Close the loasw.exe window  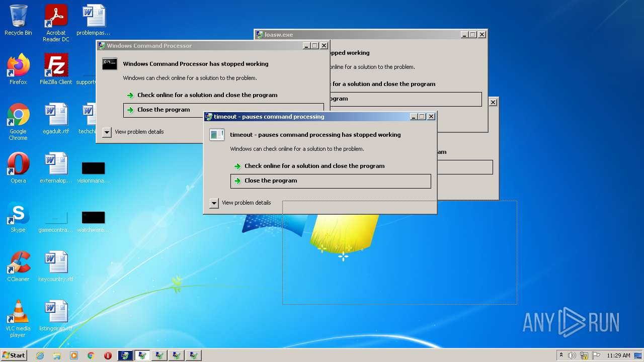[x=482, y=35]
